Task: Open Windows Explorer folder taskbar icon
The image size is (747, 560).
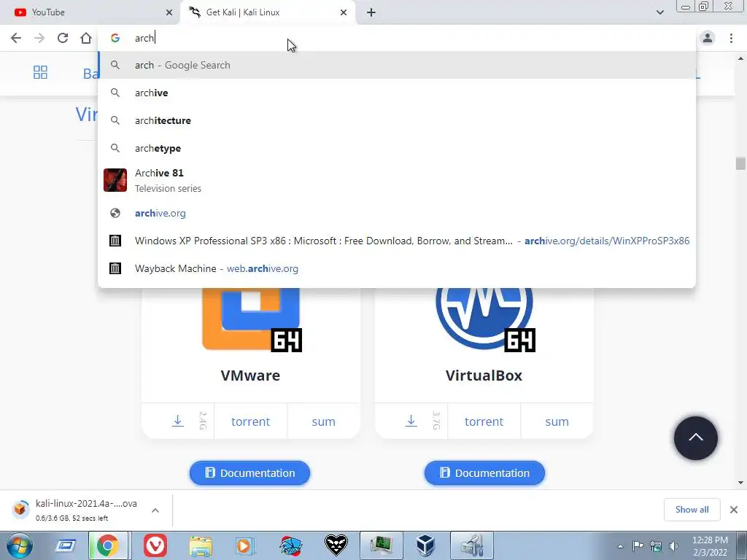Action: (201, 545)
